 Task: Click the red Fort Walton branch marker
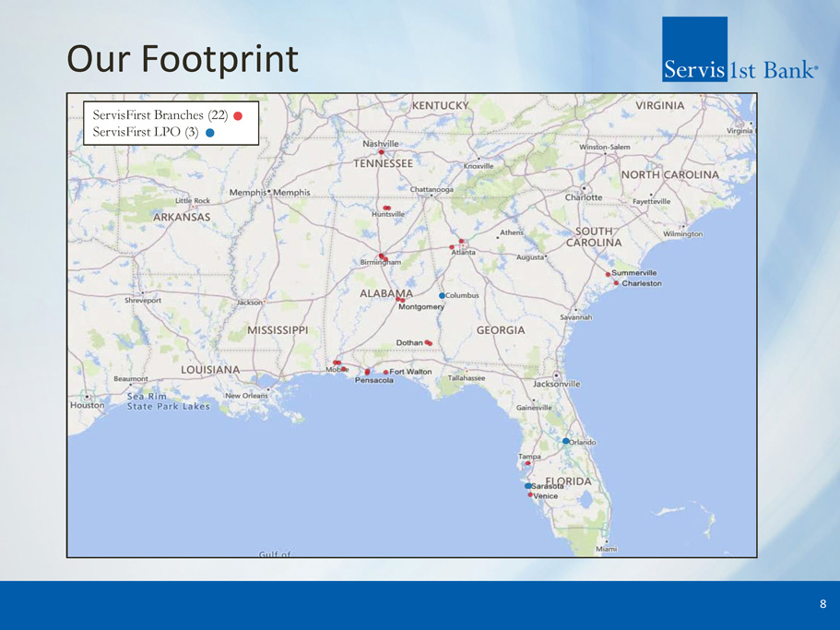385,372
